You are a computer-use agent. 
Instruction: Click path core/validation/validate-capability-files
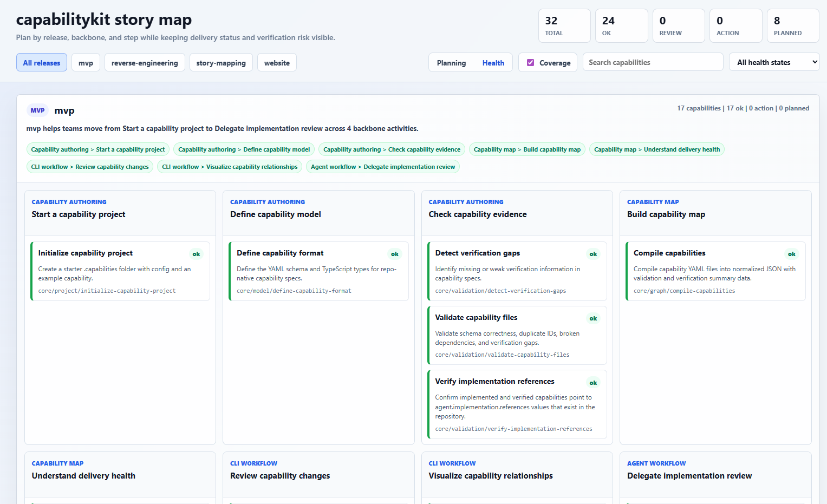502,355
